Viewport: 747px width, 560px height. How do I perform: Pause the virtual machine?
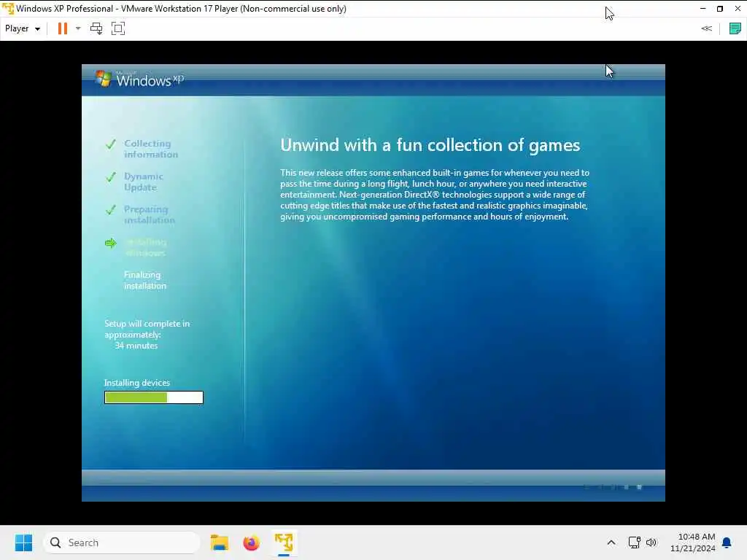[63, 28]
